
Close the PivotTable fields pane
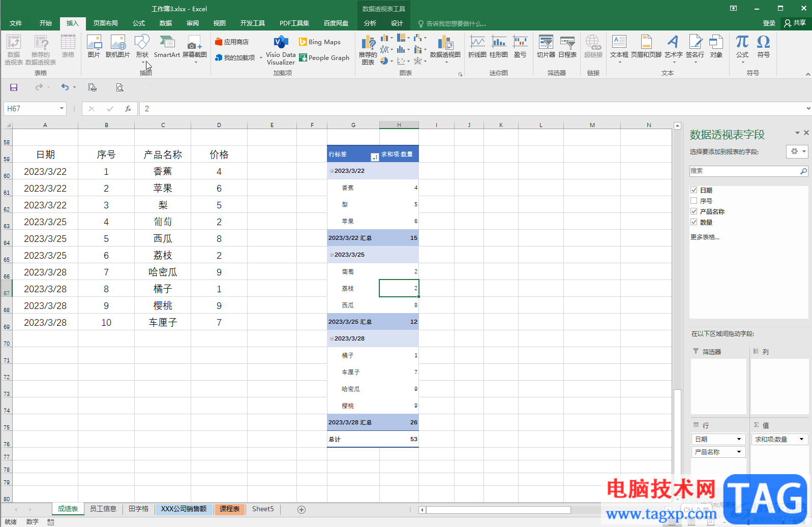pyautogui.click(x=806, y=133)
